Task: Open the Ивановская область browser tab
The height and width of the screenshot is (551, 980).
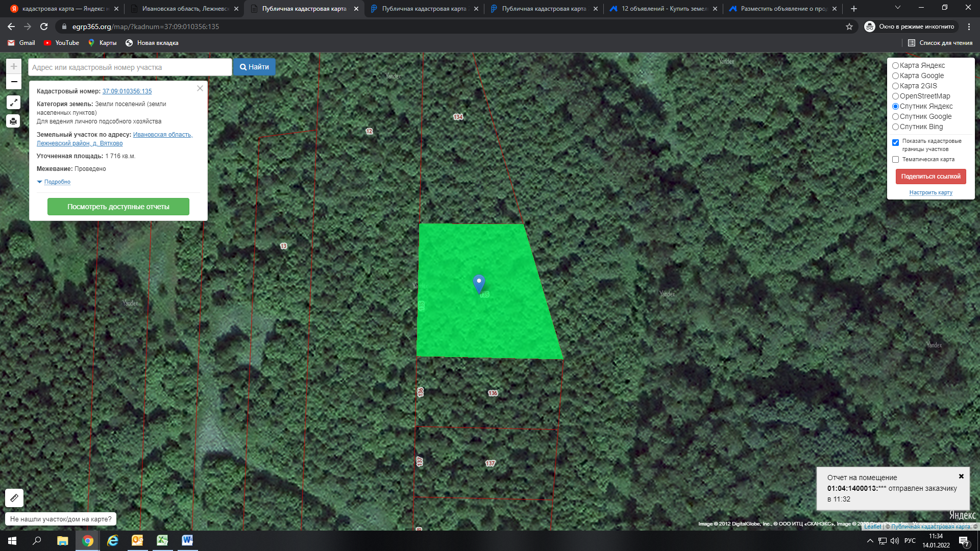Action: tap(185, 9)
